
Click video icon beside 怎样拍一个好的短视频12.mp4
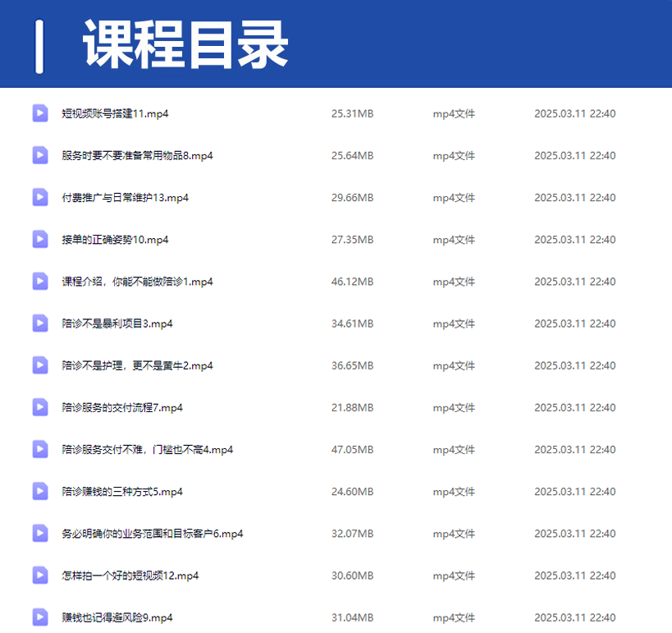click(x=40, y=576)
